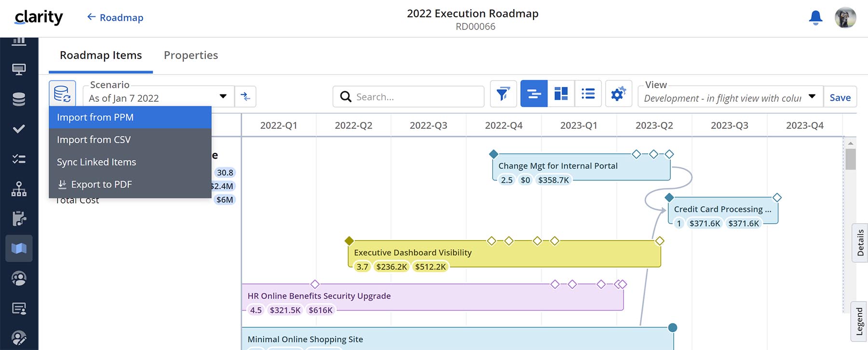Select the Credit Card Processing bar
The width and height of the screenshot is (868, 350).
coord(723,211)
